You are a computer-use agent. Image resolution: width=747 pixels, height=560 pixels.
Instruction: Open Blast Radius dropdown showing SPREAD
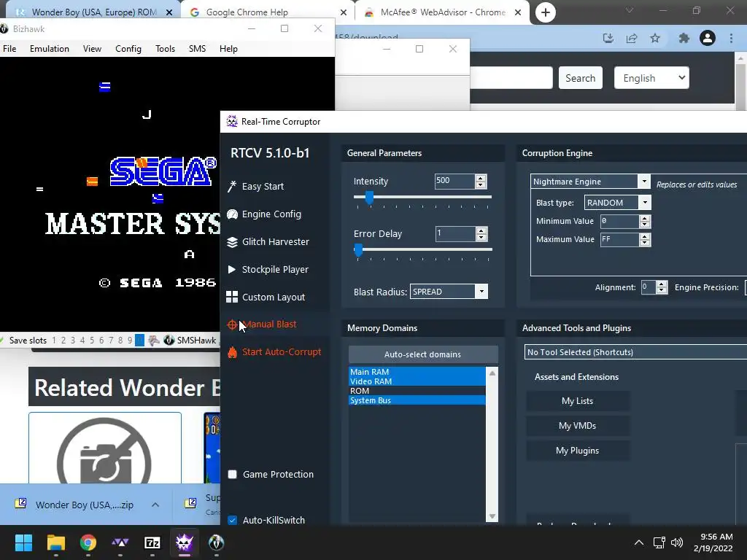point(481,292)
